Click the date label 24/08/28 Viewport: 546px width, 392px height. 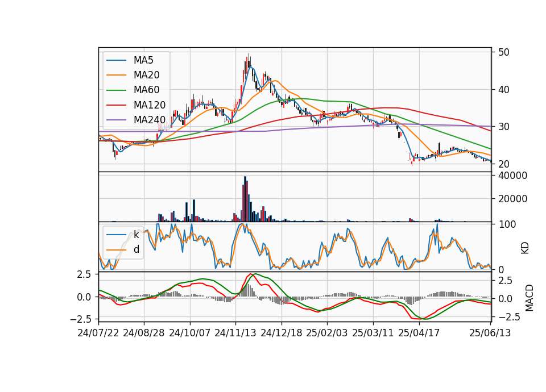144,333
